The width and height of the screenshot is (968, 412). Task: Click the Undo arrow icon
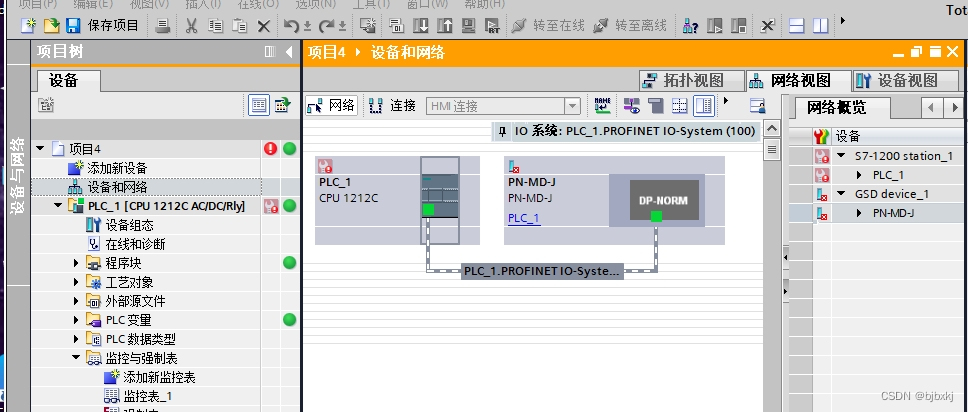pos(291,25)
